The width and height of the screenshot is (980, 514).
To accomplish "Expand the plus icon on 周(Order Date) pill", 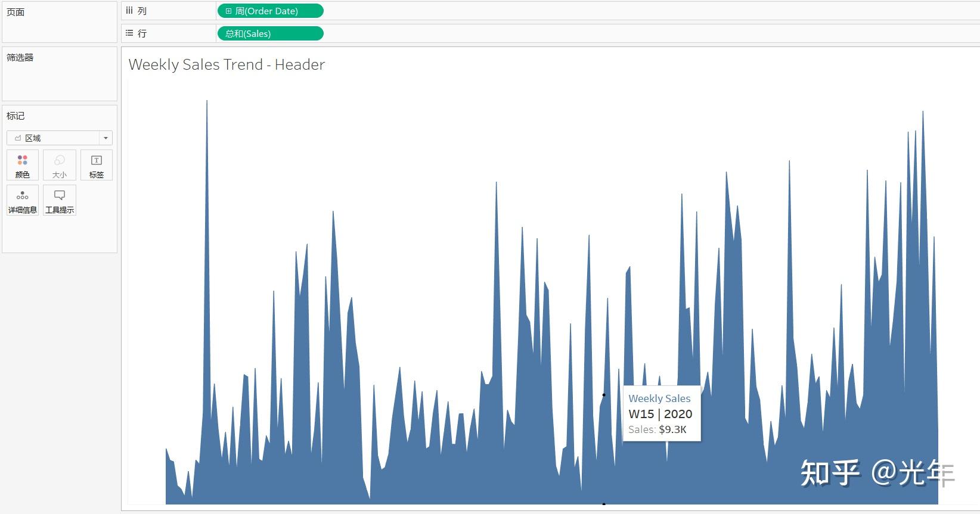I will tap(228, 11).
